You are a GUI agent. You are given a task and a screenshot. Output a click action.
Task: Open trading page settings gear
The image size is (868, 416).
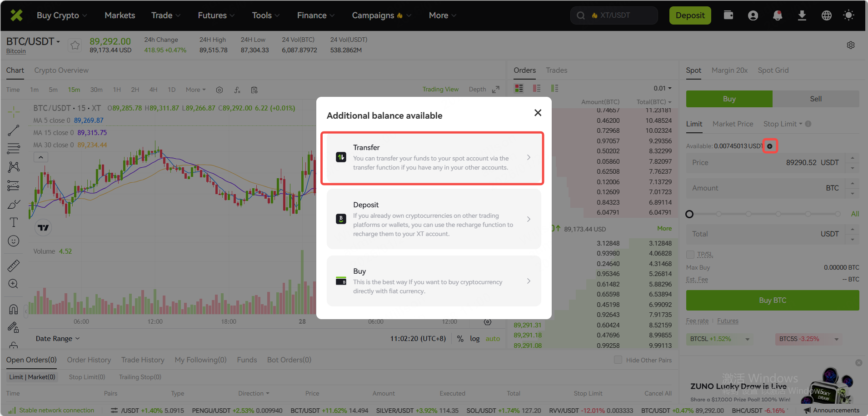pyautogui.click(x=851, y=45)
